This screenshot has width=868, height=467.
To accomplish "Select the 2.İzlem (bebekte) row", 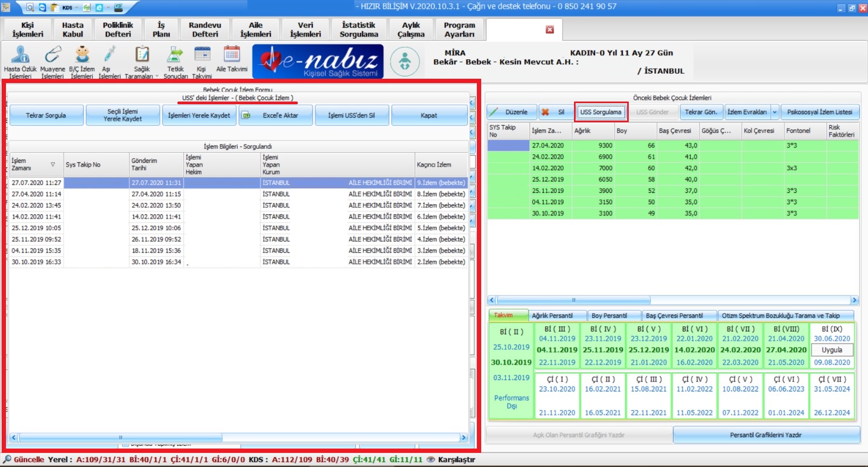I will (x=239, y=262).
